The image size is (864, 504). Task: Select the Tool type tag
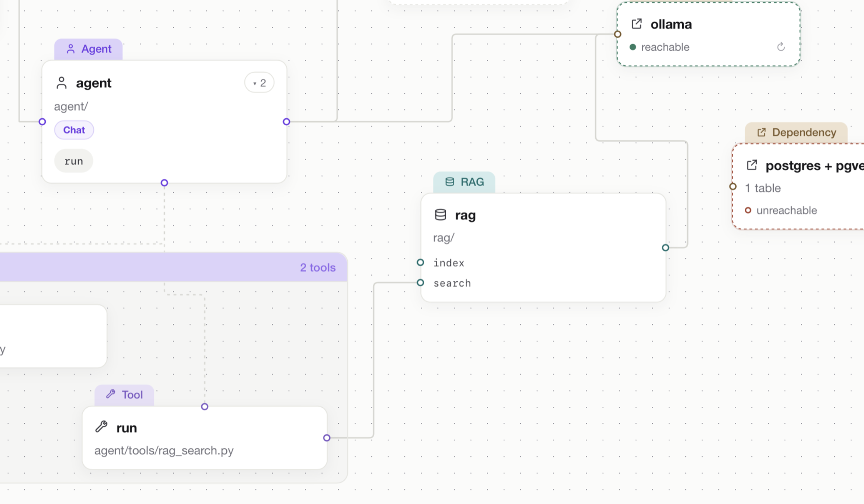coord(124,394)
